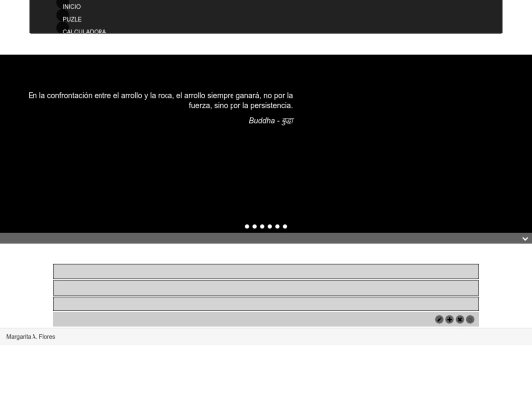Click the plus add icon

449,319
